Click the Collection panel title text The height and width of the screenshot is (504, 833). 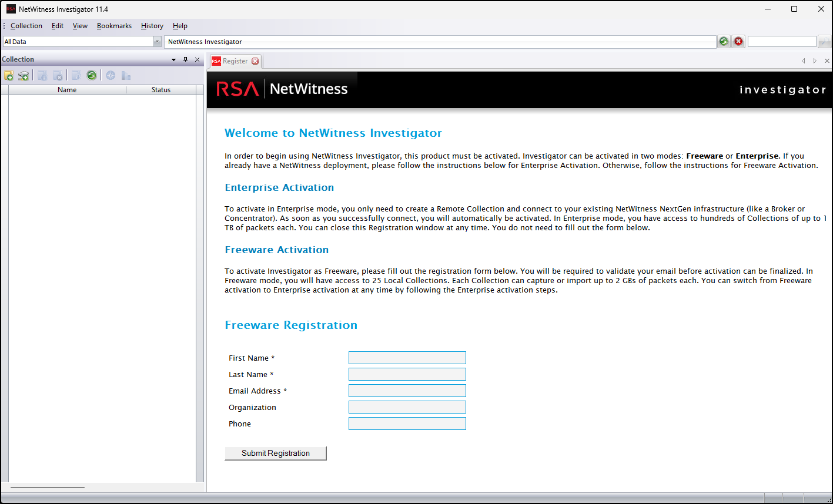[18, 59]
